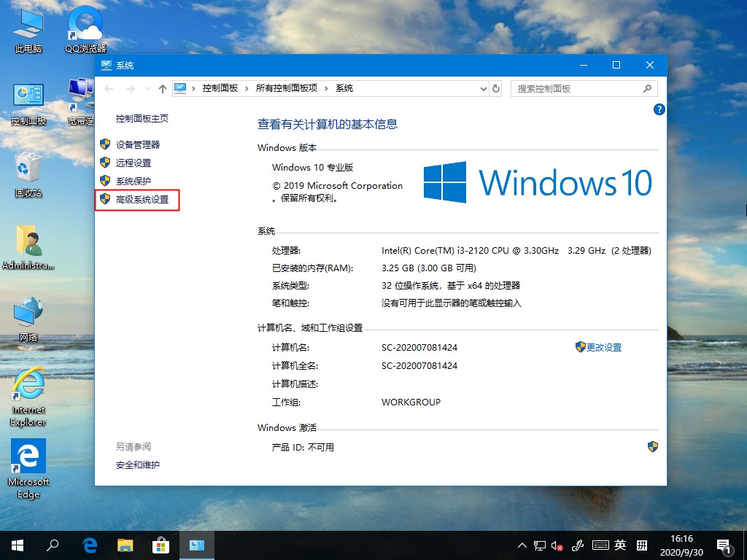Navigate up one level with the up arrow
The width and height of the screenshot is (747, 560).
(161, 88)
